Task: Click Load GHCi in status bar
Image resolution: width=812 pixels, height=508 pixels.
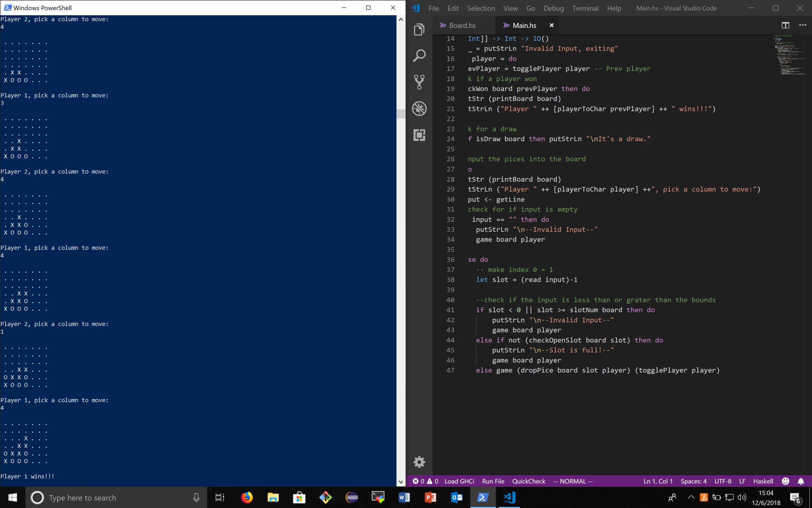Action: (459, 481)
